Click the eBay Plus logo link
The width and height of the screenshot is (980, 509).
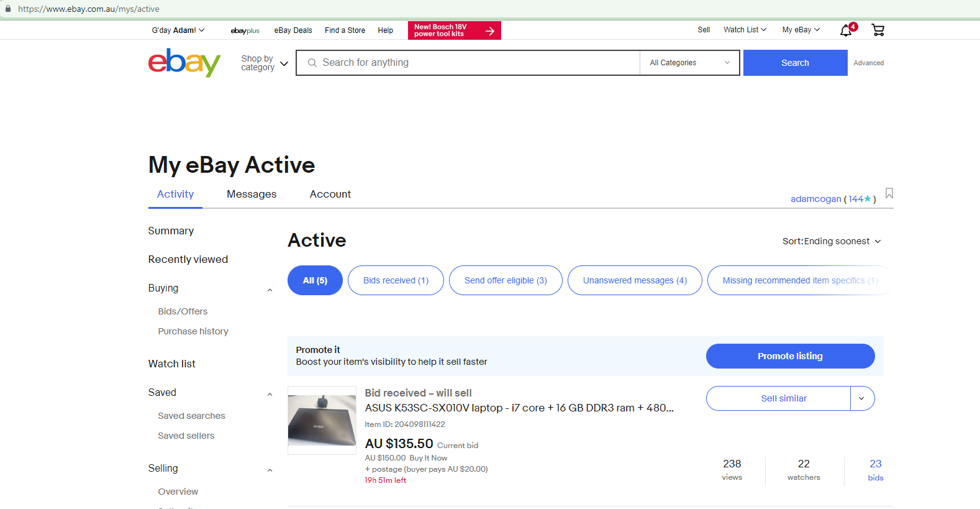[245, 30]
